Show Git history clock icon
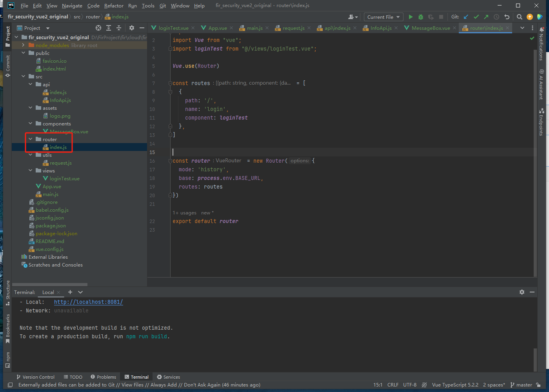The image size is (549, 392). pyautogui.click(x=496, y=17)
